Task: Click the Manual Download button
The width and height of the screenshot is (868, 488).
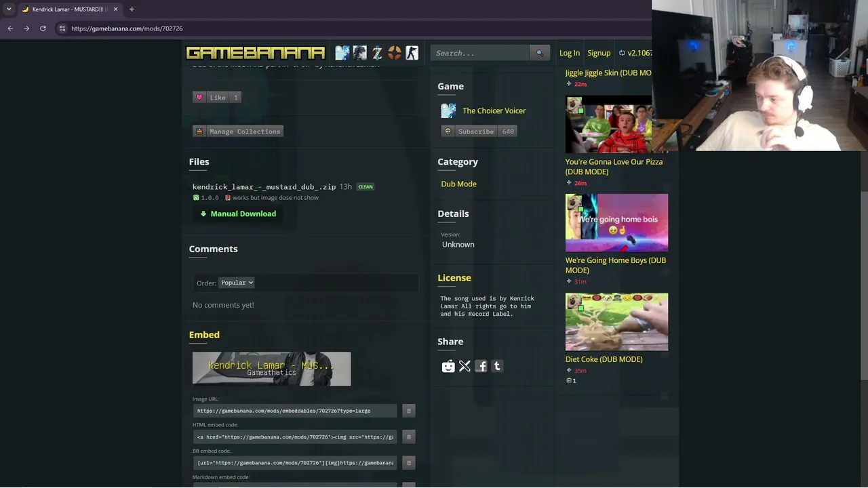Action: point(238,213)
